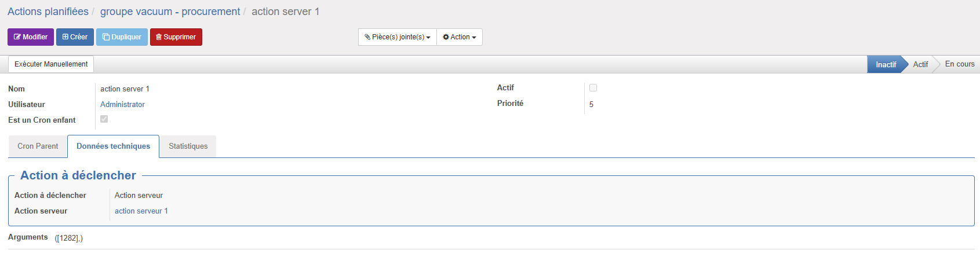Viewport: 980px width, 261px height.
Task: Toggle the Actif checkbox
Action: click(593, 88)
